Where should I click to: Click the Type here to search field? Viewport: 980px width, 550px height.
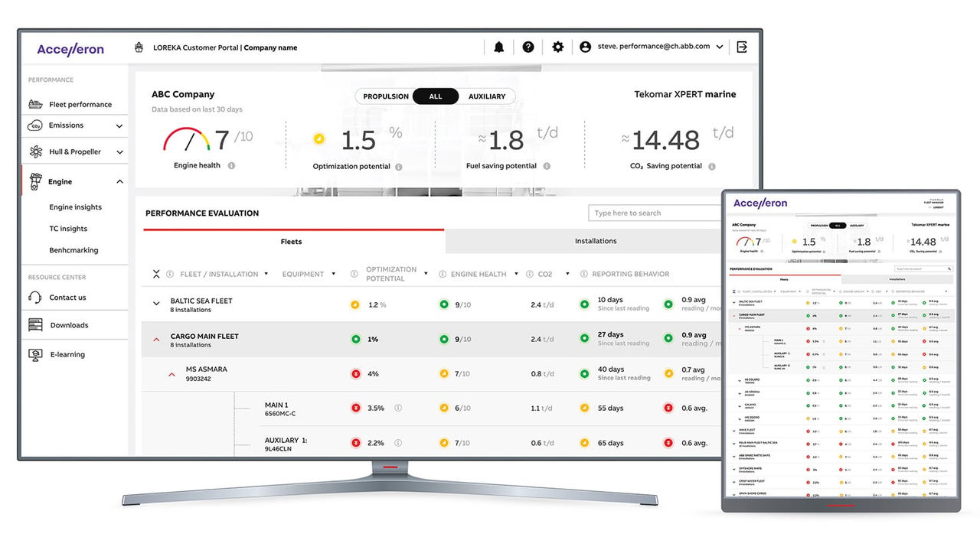pos(655,213)
